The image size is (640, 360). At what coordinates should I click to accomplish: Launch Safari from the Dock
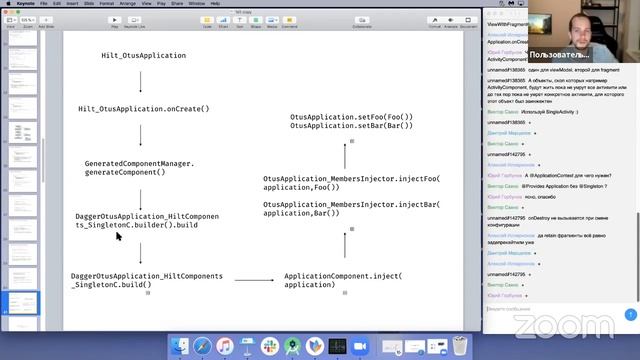point(202,346)
